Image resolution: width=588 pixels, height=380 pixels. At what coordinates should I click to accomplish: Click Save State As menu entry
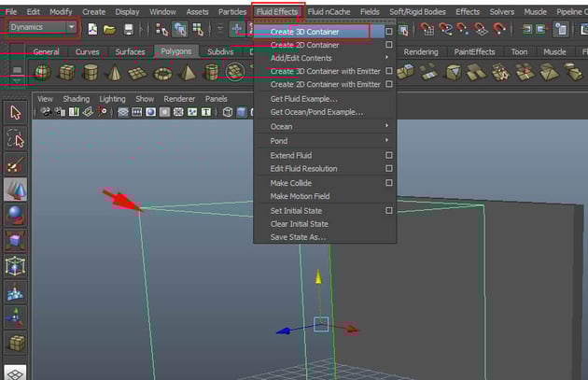click(298, 237)
